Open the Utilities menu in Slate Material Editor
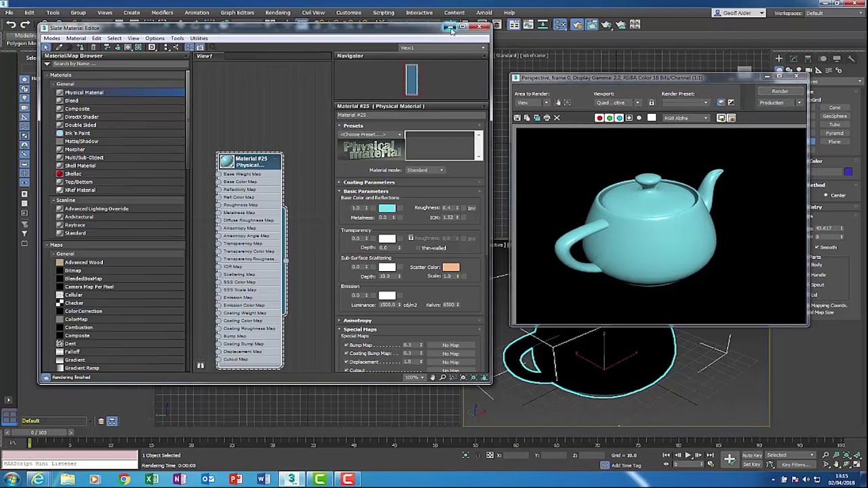The width and height of the screenshot is (868, 488). click(x=199, y=38)
